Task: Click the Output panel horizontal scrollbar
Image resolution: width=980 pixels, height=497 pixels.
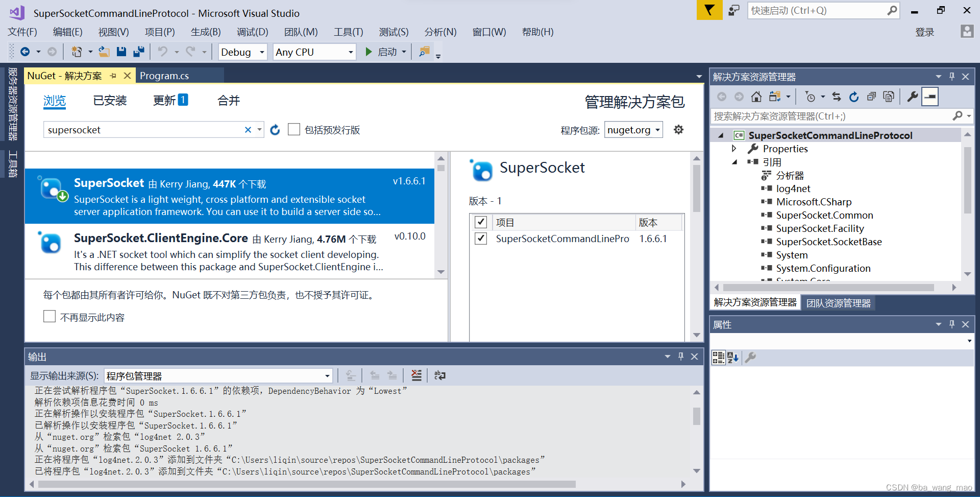Action: click(x=307, y=484)
